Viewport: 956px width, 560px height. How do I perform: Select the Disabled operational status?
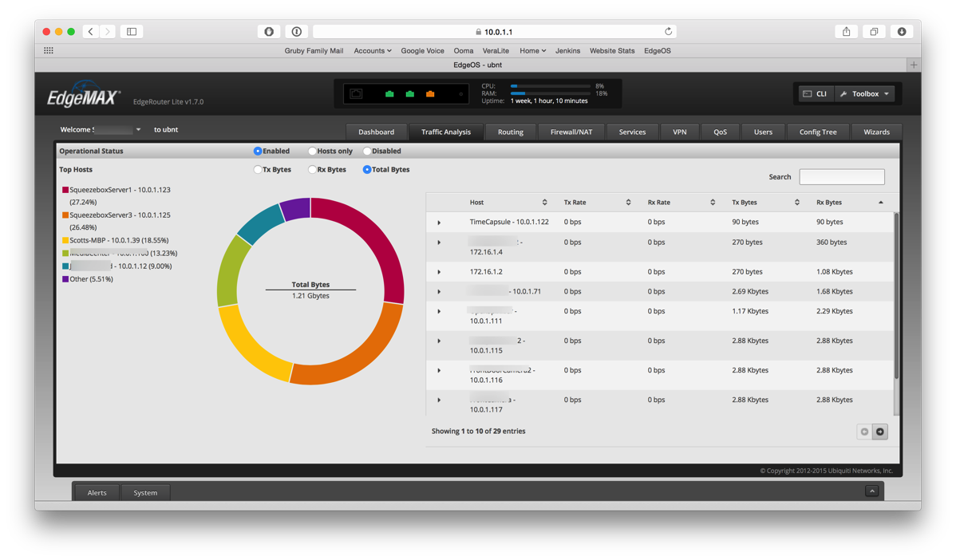pyautogui.click(x=365, y=151)
